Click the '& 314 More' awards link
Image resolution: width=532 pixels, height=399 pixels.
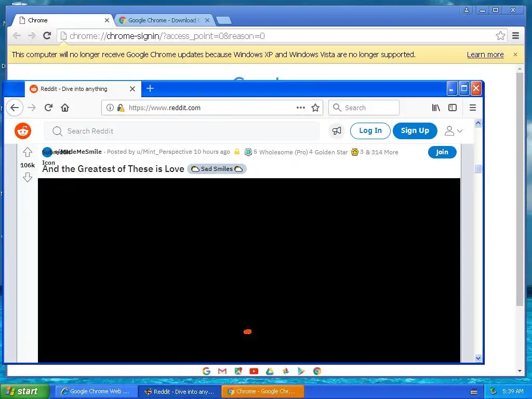tap(382, 152)
